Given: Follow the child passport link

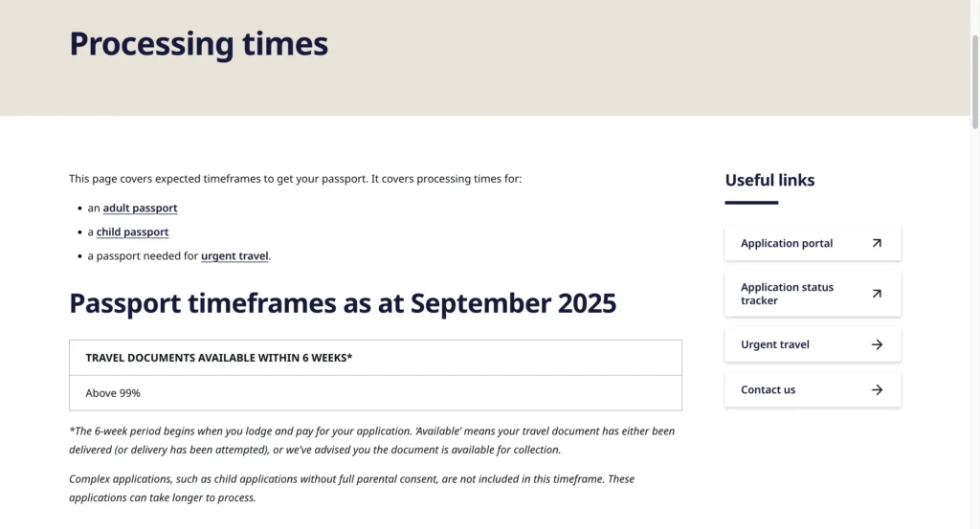Looking at the screenshot, I should [132, 231].
